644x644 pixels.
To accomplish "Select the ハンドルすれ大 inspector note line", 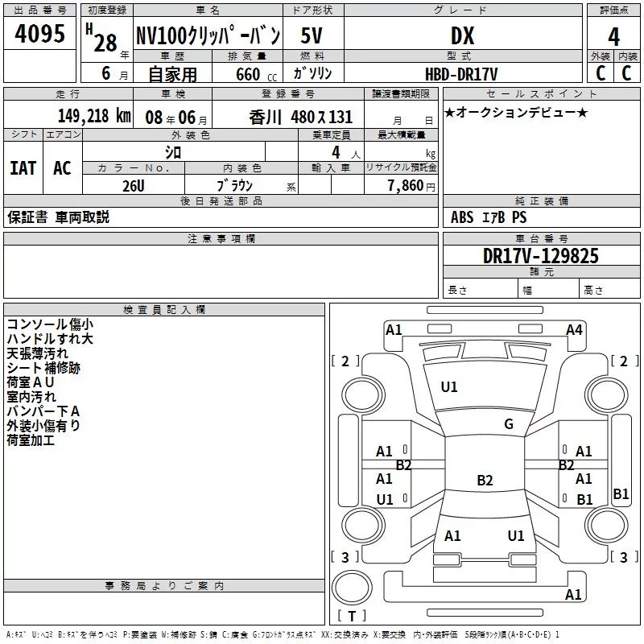I will tap(50, 339).
